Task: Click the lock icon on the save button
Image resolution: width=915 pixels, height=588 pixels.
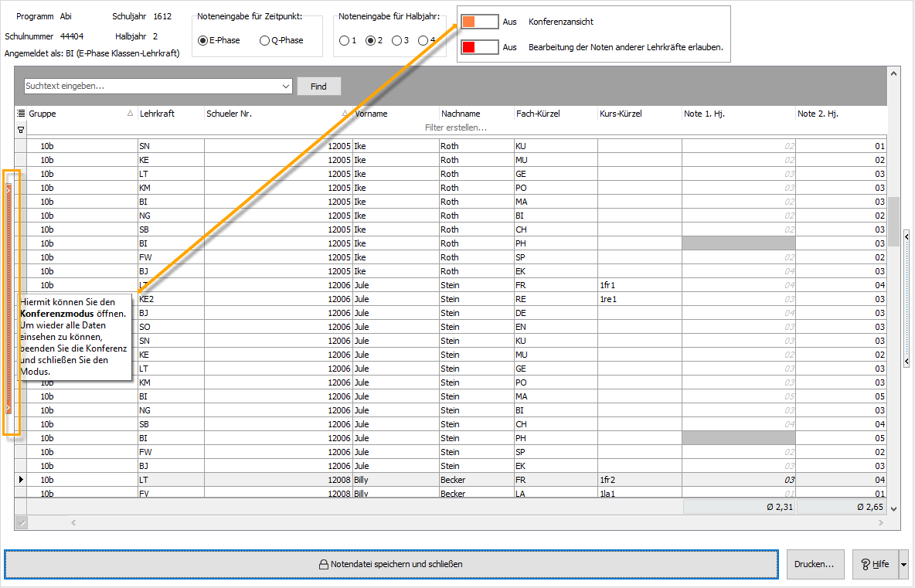Action: point(324,564)
